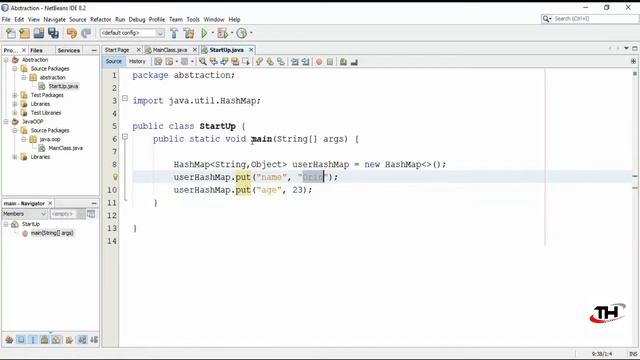Click the editor Find Selection magnifier icon
The image size is (640, 360).
[202, 62]
